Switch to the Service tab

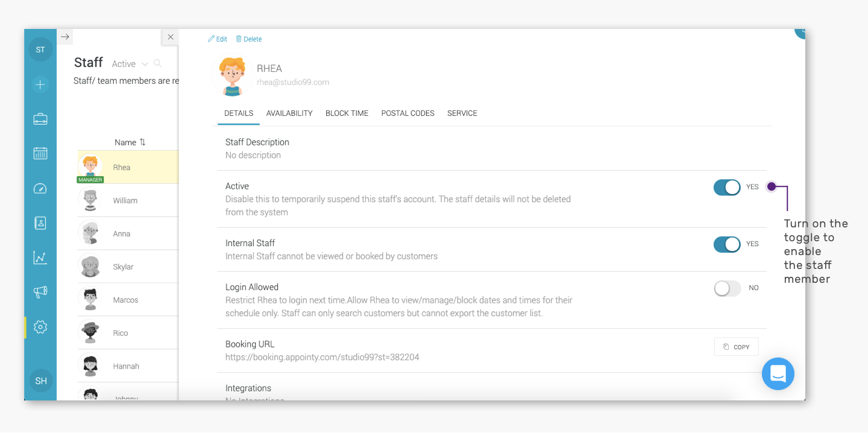(x=462, y=113)
